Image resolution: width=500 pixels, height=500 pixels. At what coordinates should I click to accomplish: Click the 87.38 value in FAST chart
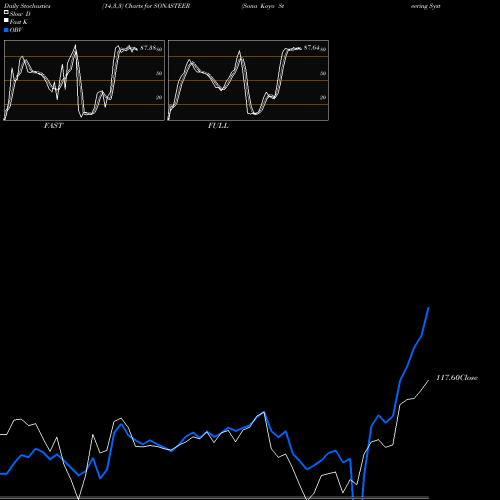coord(148,48)
